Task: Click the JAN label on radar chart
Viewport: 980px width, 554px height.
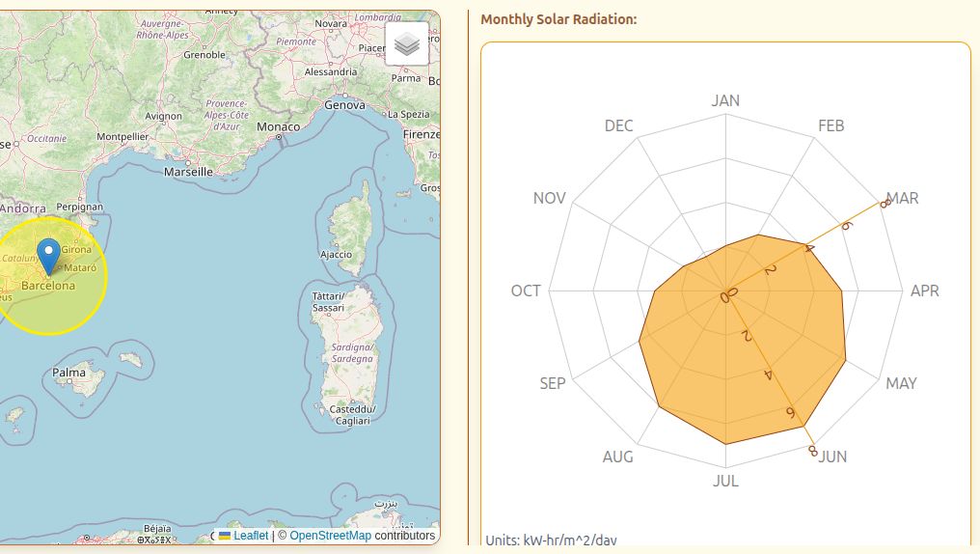Action: tap(725, 100)
